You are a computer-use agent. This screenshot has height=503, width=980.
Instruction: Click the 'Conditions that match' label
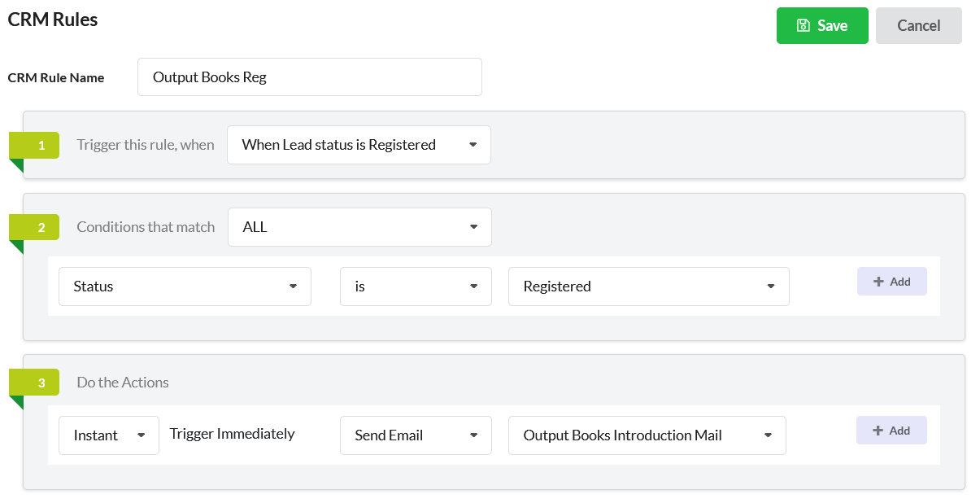click(146, 227)
